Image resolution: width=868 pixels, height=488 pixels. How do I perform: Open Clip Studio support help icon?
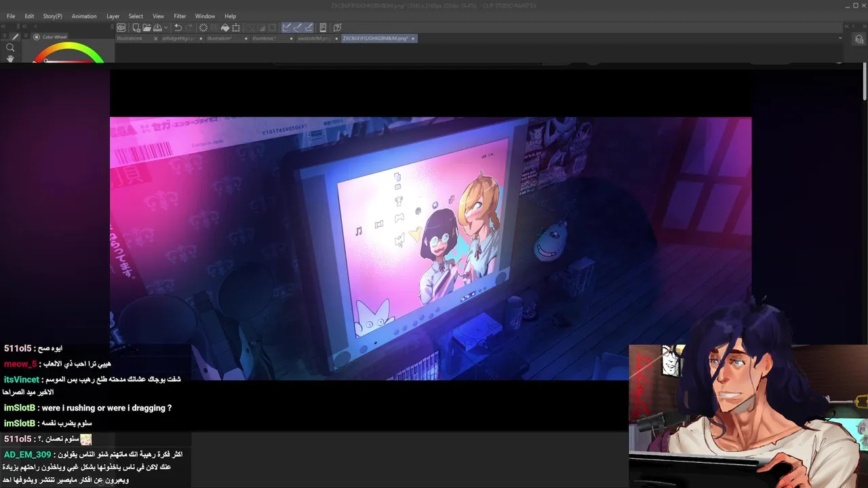[337, 28]
